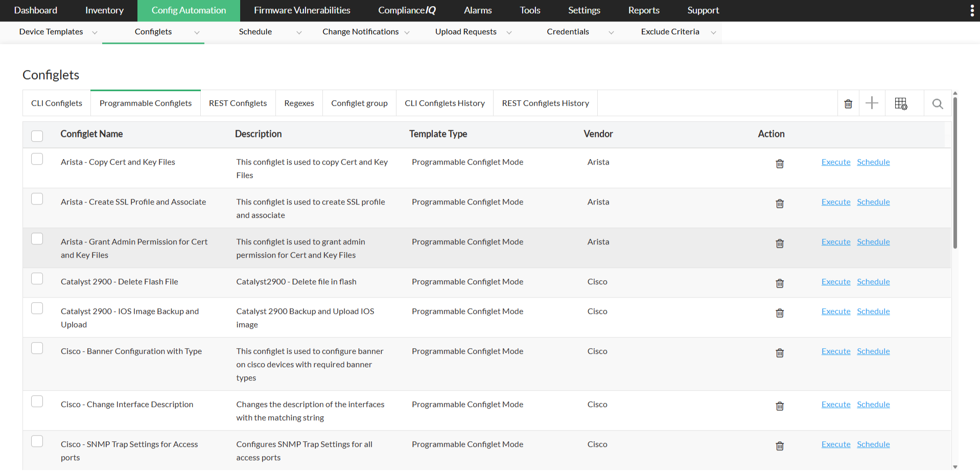Check Arista - Copy Cert and Key Files row

37,159
